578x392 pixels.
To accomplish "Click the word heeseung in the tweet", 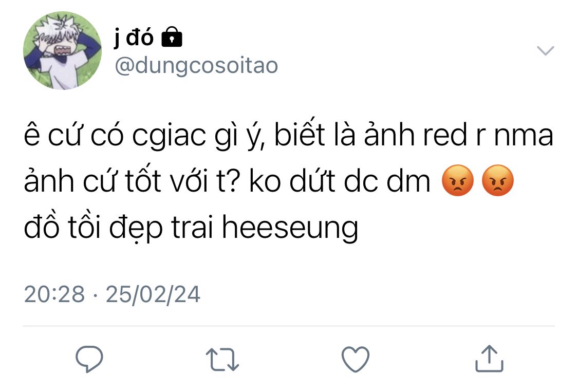I will [290, 228].
